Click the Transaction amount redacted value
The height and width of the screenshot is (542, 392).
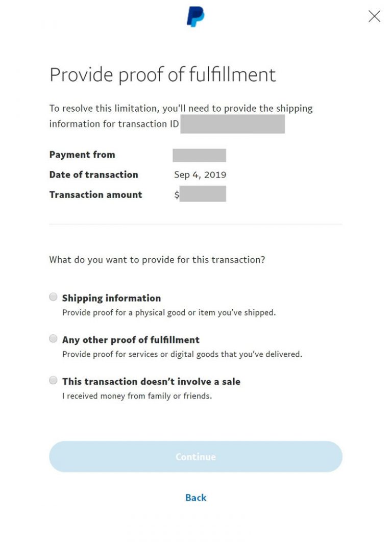[204, 194]
